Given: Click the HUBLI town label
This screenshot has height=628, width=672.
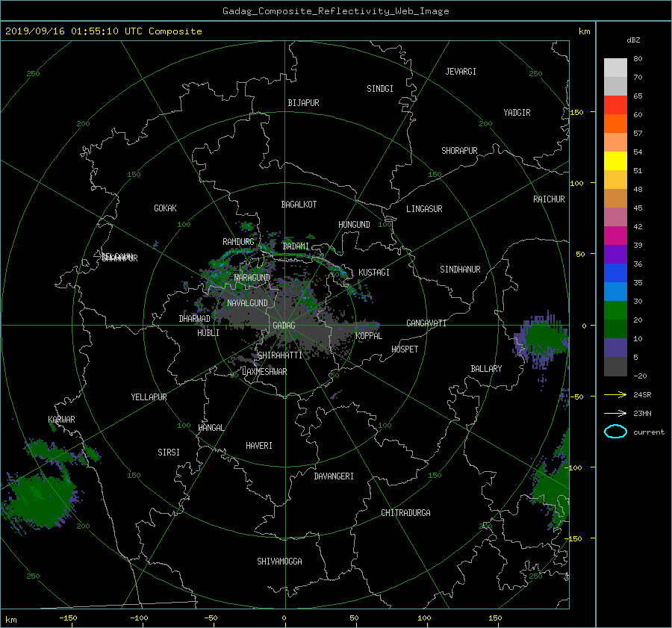Looking at the screenshot, I should 208,333.
